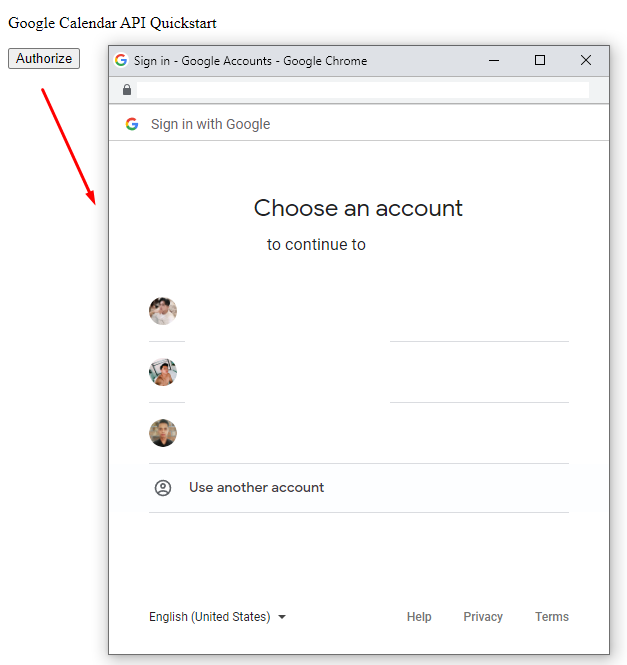Screen dimensions: 627x665
Task: Click the lock icon in the address bar
Action: click(127, 89)
